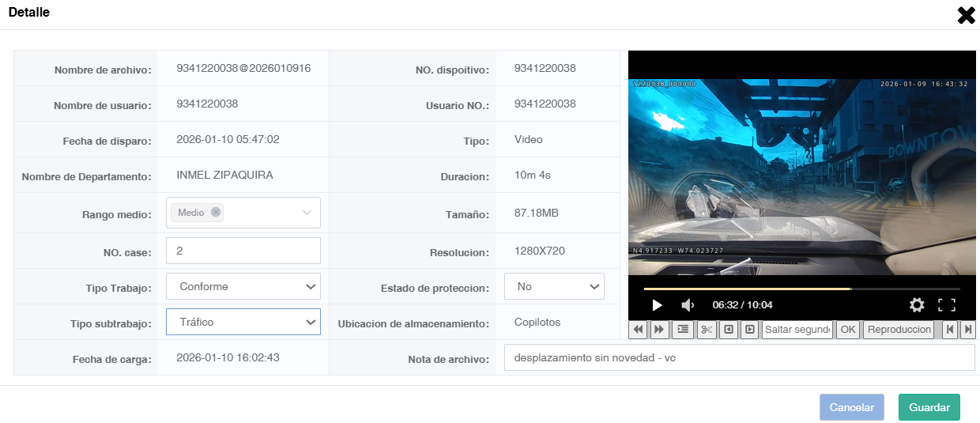Play the video
The height and width of the screenshot is (423, 980).
(x=657, y=305)
